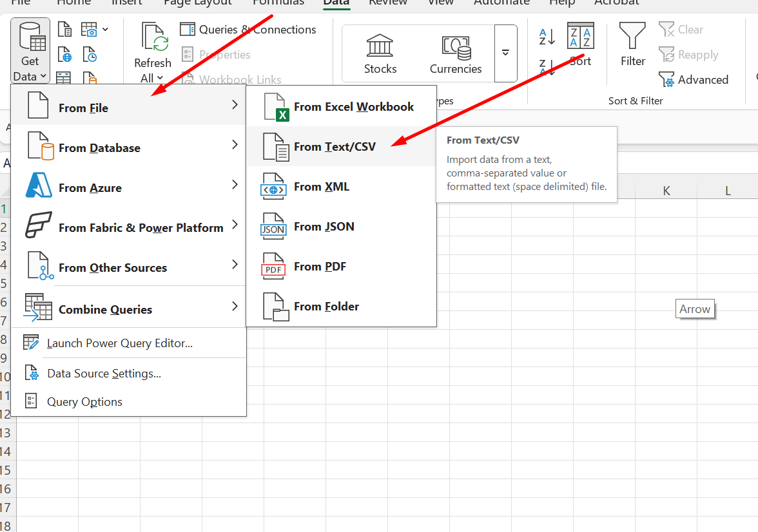758x532 pixels.
Task: Click From Excel Workbook file icon
Action: point(276,108)
